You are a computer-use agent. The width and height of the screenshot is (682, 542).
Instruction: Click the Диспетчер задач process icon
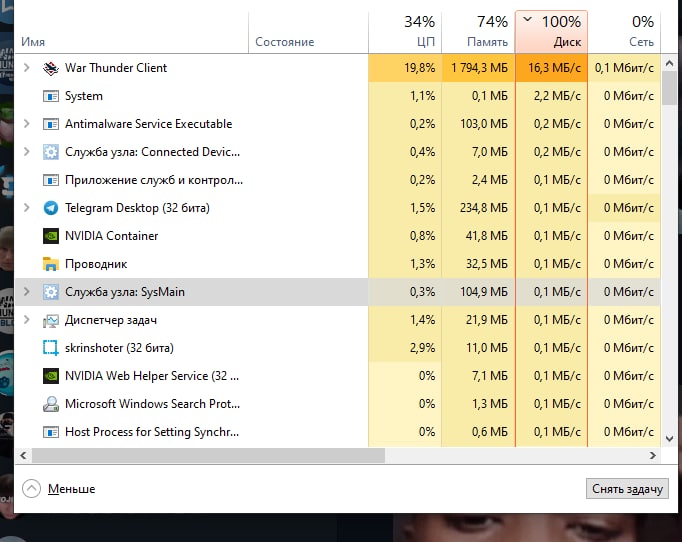pyautogui.click(x=51, y=320)
